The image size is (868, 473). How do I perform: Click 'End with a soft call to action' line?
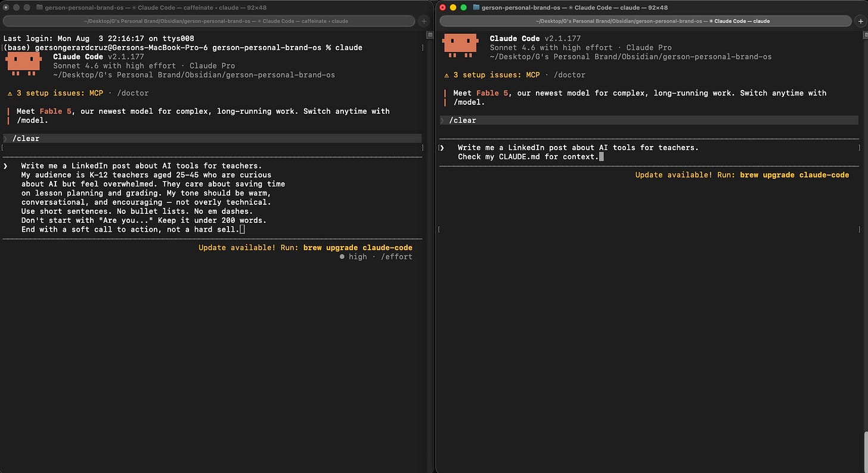[130, 229]
